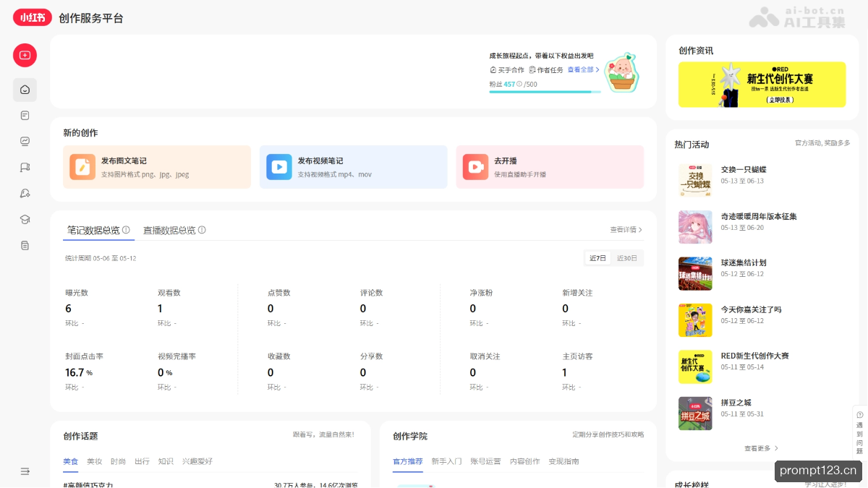Click 查看全部 benefits link

583,70
